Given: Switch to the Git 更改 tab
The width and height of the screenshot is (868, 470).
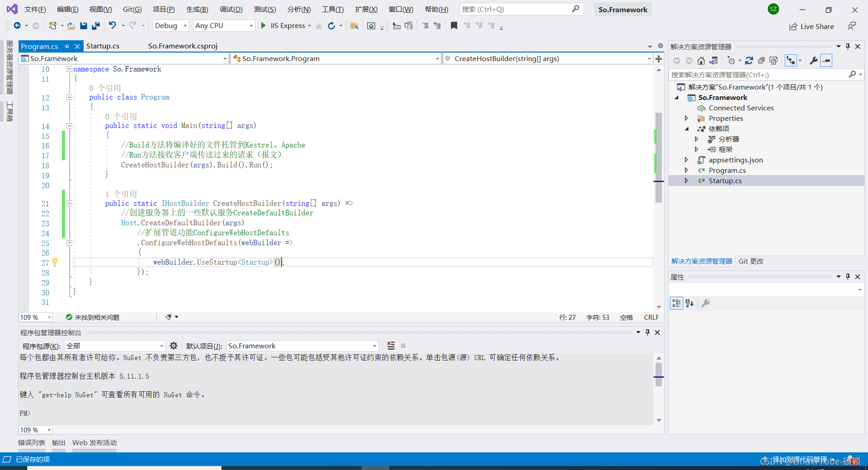Looking at the screenshot, I should [751, 261].
